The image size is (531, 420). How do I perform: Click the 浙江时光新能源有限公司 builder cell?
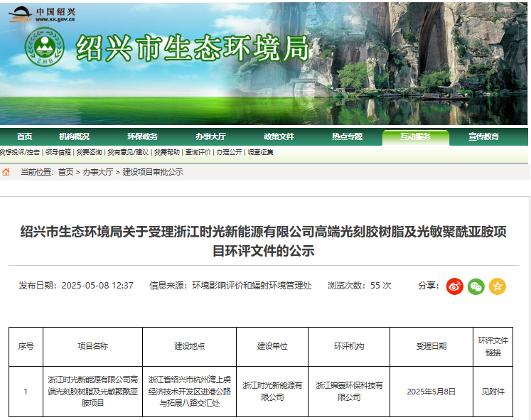click(x=272, y=392)
